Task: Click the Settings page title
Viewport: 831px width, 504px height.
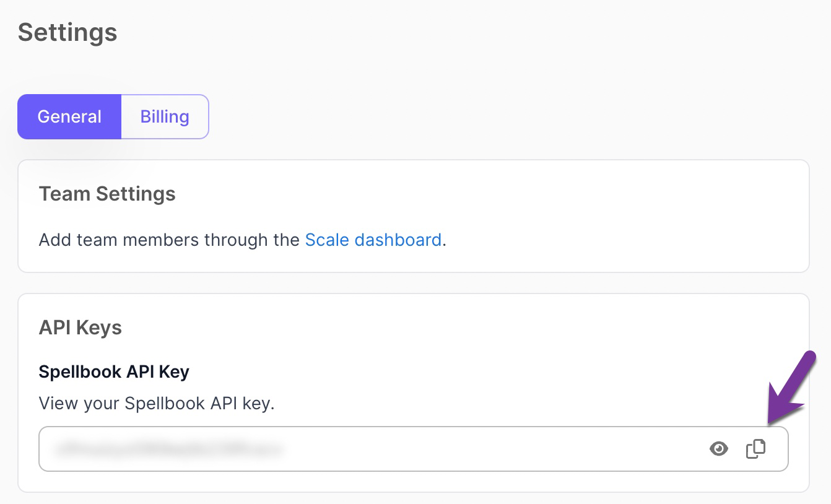Action: pyautogui.click(x=67, y=32)
